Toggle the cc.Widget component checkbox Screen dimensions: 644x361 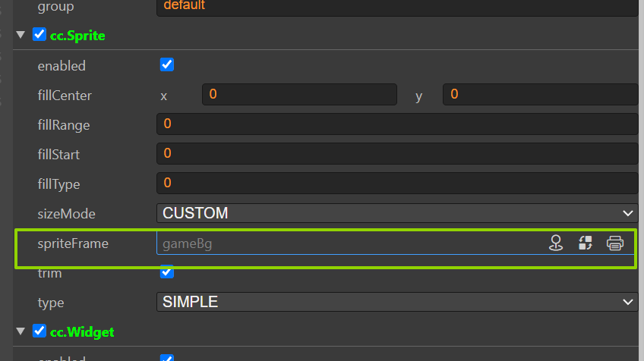coord(39,331)
